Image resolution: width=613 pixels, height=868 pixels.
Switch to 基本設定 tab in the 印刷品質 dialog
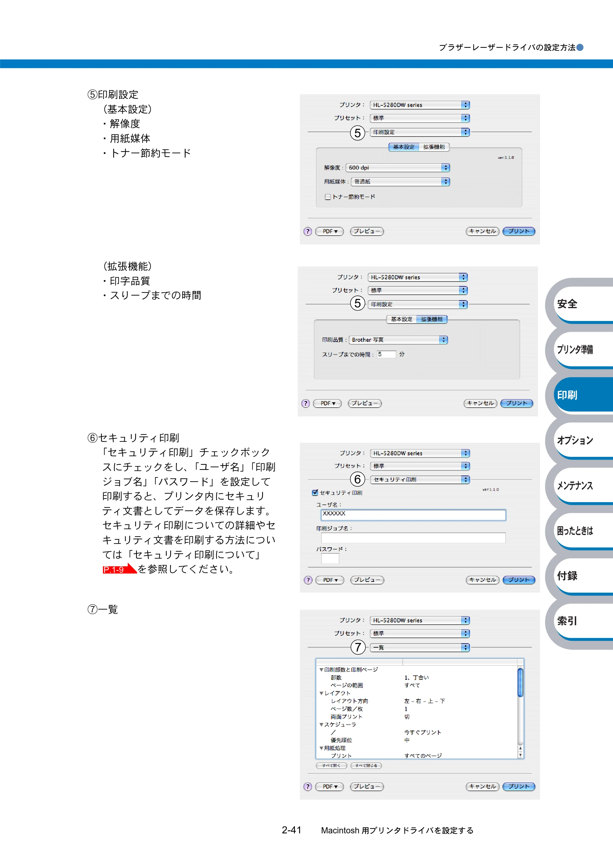tap(401, 319)
